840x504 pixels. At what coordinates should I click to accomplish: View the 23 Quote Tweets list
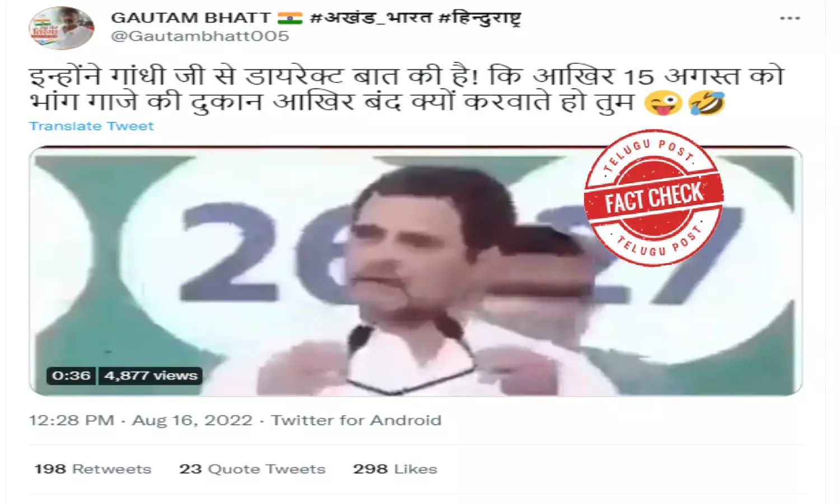pos(252,469)
